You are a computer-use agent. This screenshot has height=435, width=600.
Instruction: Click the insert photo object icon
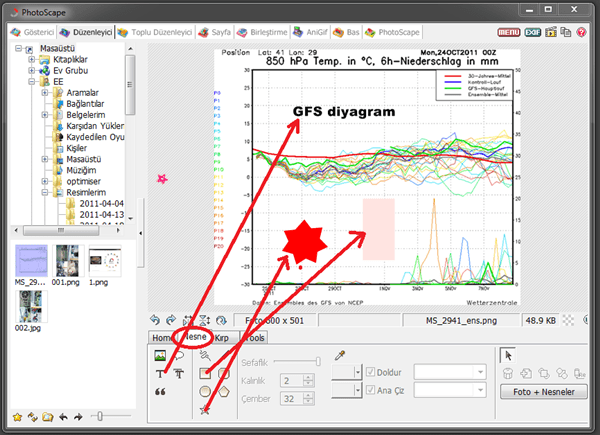[160, 355]
